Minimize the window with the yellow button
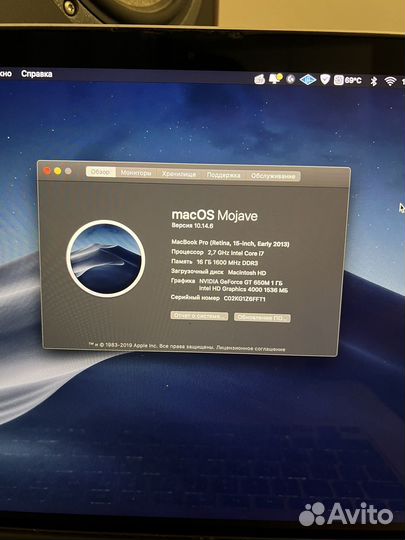 tap(58, 171)
